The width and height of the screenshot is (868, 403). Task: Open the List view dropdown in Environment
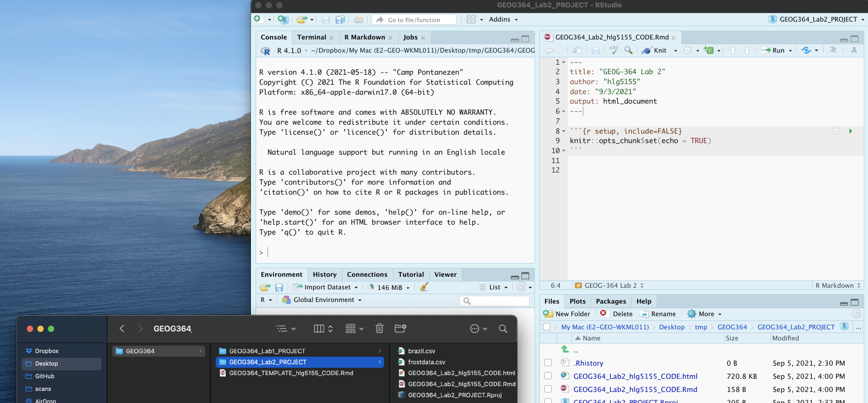pyautogui.click(x=494, y=287)
